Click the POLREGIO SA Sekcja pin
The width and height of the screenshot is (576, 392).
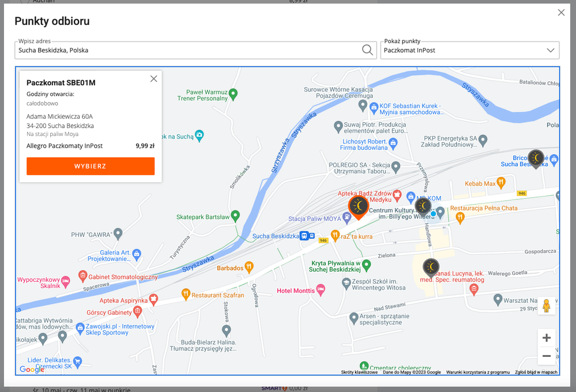coord(396,167)
